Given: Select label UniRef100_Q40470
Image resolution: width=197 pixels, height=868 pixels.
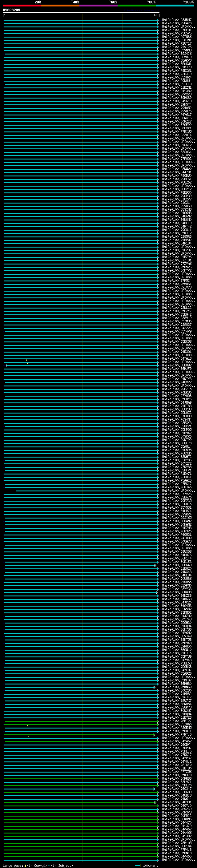Looking at the screenshot, I should [x=177, y=822].
